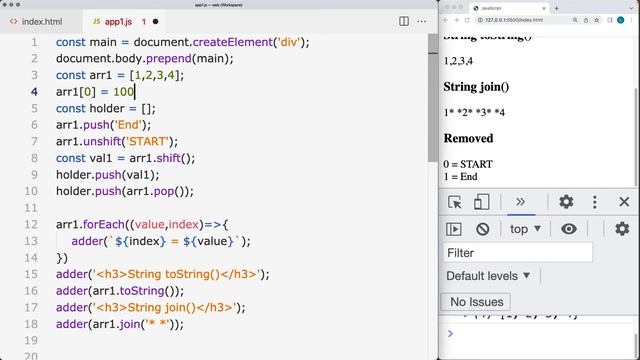Open the DevTools customize three-dot menu
The height and width of the screenshot is (360, 640).
[x=595, y=202]
